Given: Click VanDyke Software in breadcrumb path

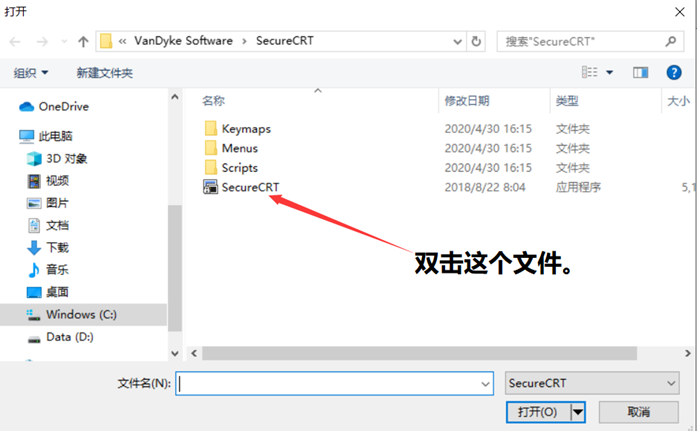Looking at the screenshot, I should click(184, 41).
